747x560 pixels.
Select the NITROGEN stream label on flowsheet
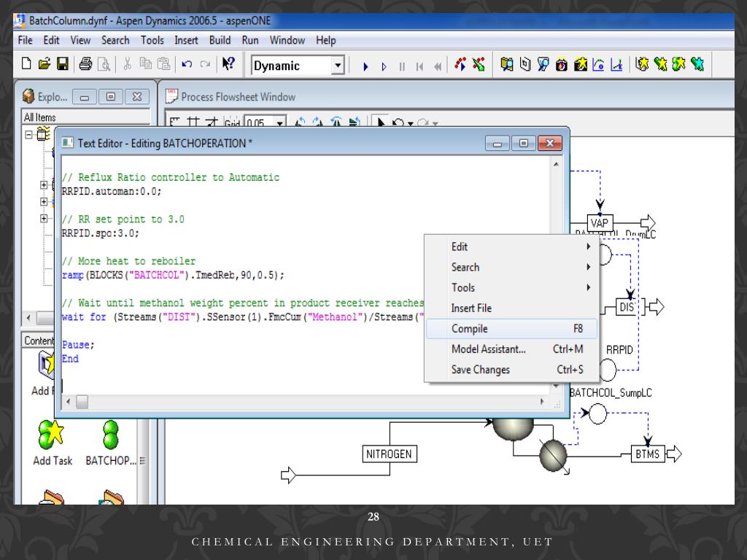pos(390,454)
